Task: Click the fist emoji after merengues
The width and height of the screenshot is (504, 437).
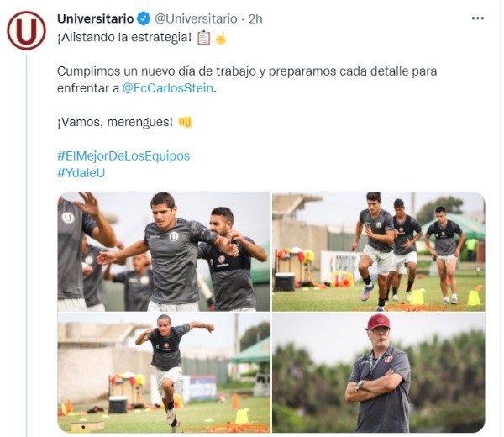Action: [185, 122]
